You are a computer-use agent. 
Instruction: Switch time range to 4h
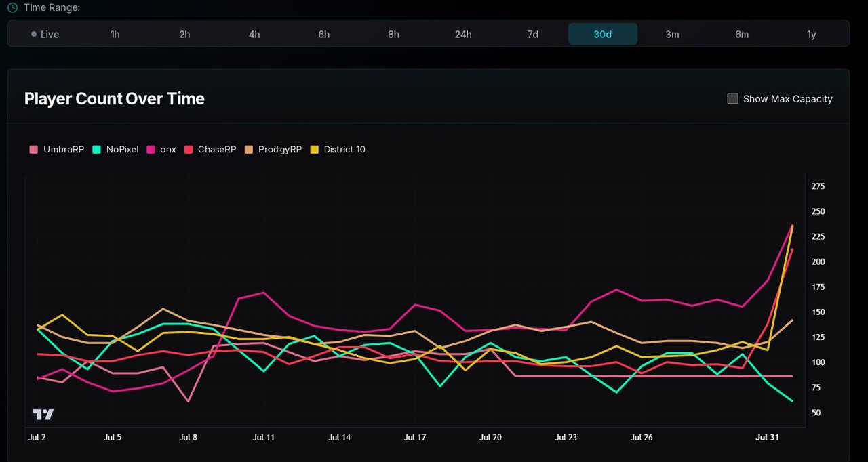pyautogui.click(x=254, y=34)
